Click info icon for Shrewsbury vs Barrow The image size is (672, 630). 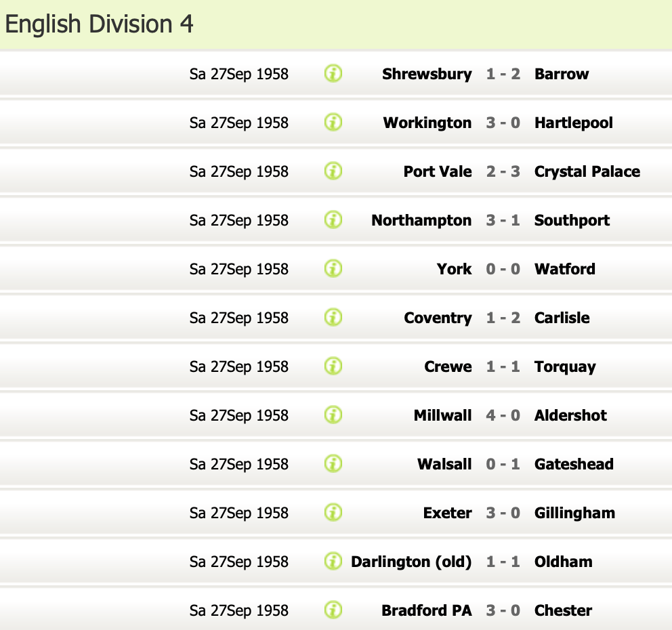[333, 74]
